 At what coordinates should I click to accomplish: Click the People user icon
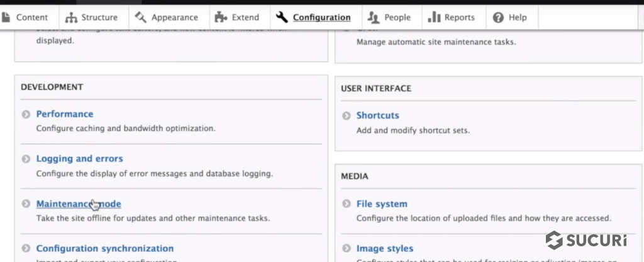pos(374,18)
